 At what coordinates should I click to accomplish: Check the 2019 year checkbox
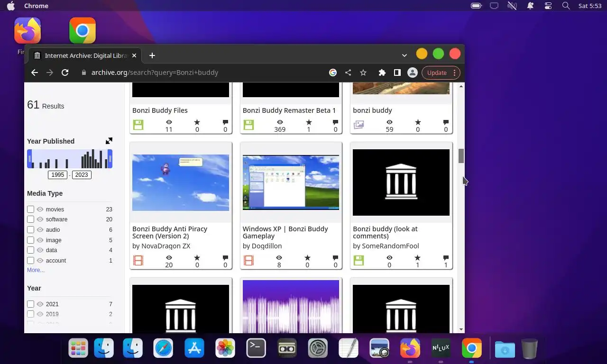30,314
